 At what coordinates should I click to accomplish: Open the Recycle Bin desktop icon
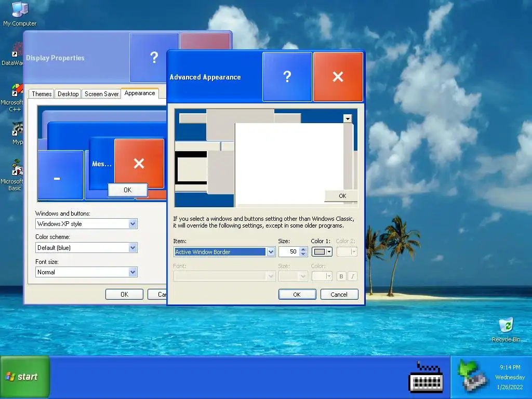[x=506, y=330]
